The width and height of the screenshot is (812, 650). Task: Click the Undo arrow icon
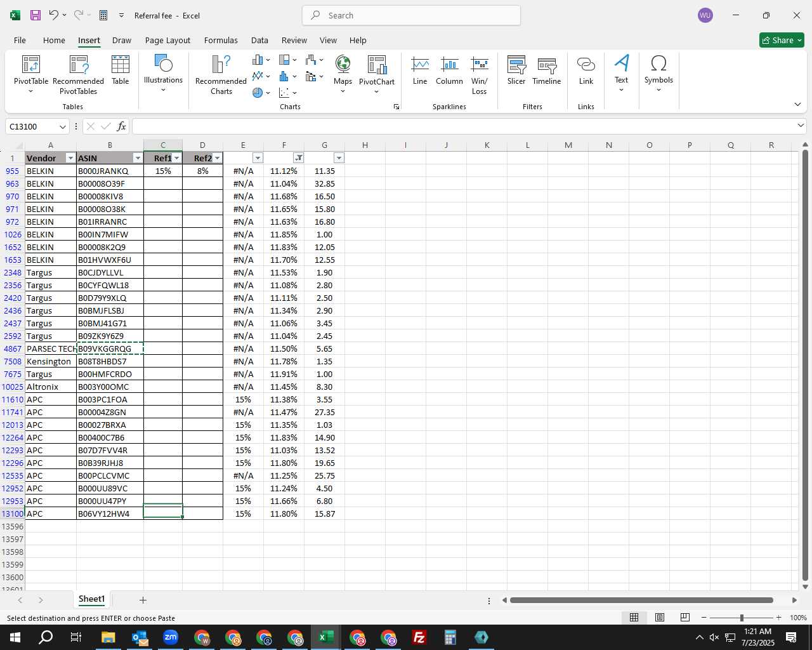click(x=54, y=15)
